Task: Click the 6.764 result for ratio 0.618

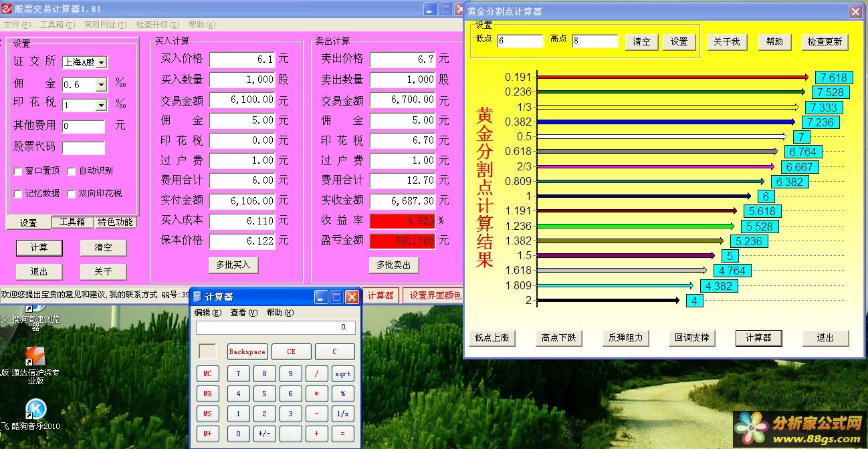Action: 803,152
